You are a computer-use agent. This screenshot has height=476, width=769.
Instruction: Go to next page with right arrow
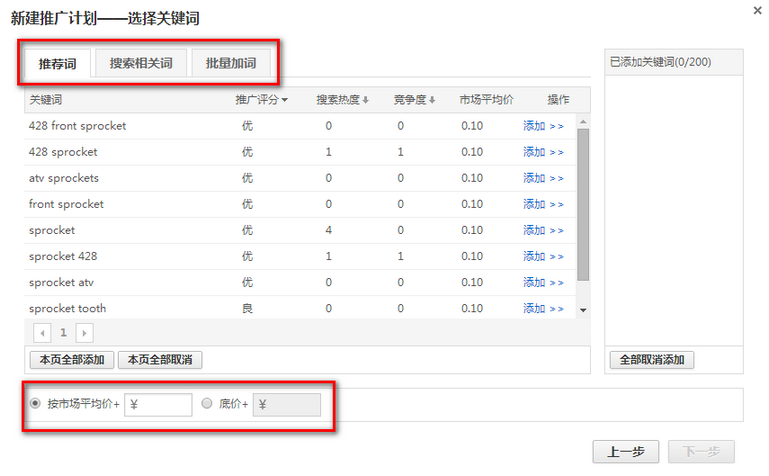click(84, 332)
